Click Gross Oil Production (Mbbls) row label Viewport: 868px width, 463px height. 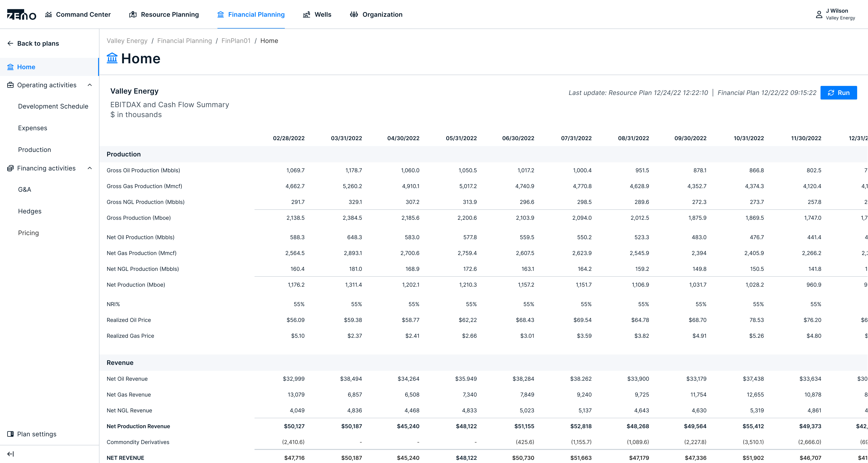click(143, 170)
